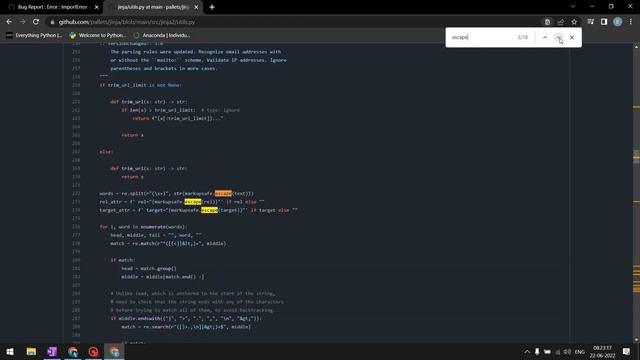Open the battery status tray icon
Viewport: 640px width, 360px height.
(x=547, y=352)
